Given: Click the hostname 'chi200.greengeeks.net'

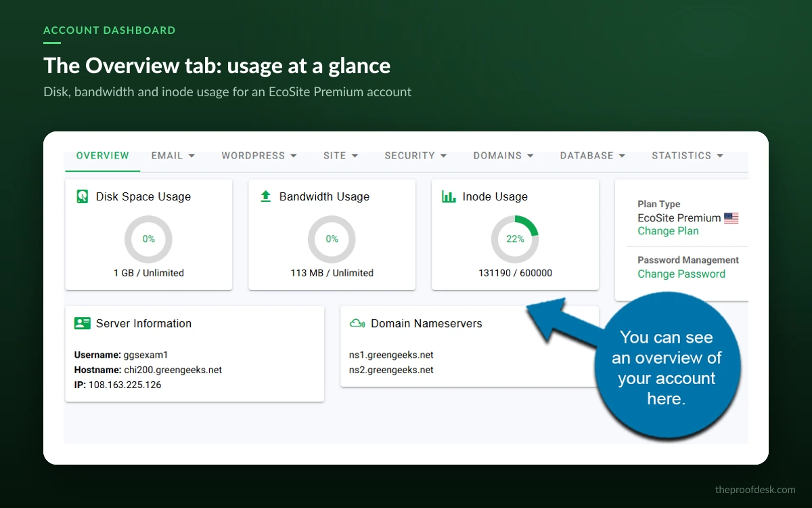Looking at the screenshot, I should (173, 370).
